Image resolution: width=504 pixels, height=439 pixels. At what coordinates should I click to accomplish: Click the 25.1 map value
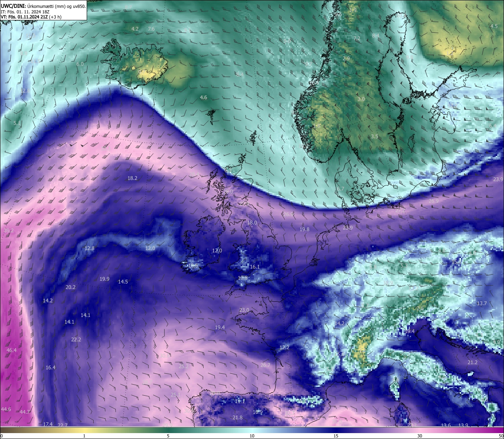coord(175,395)
